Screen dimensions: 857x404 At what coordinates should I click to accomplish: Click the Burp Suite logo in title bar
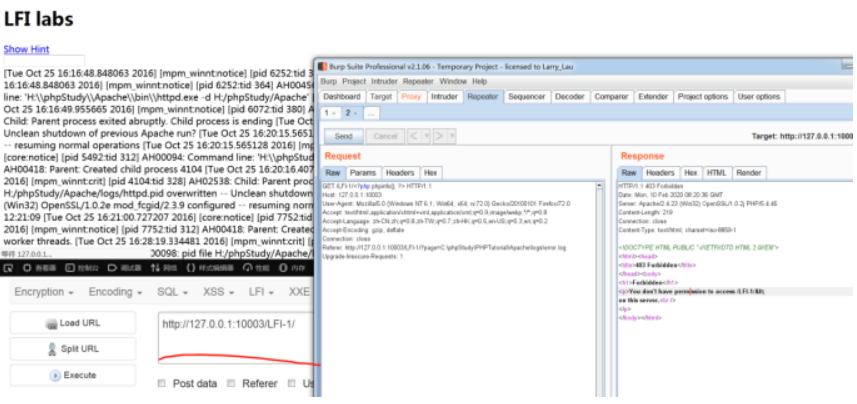pos(322,67)
